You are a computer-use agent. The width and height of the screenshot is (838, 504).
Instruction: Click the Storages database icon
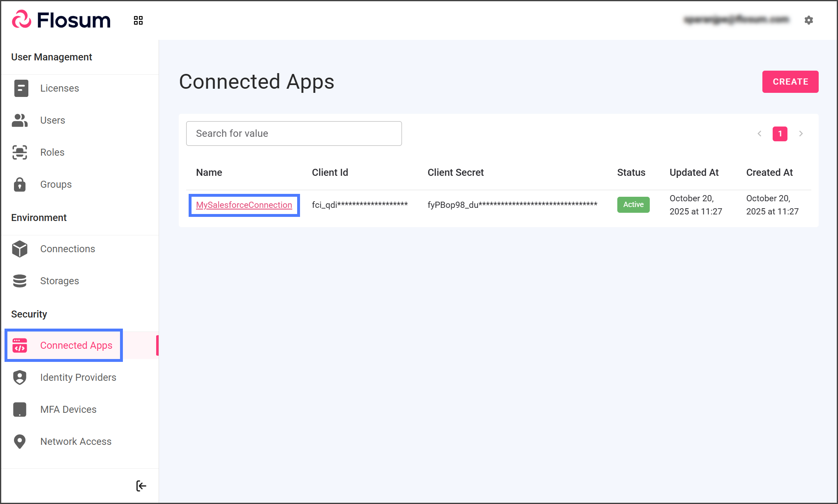[20, 281]
